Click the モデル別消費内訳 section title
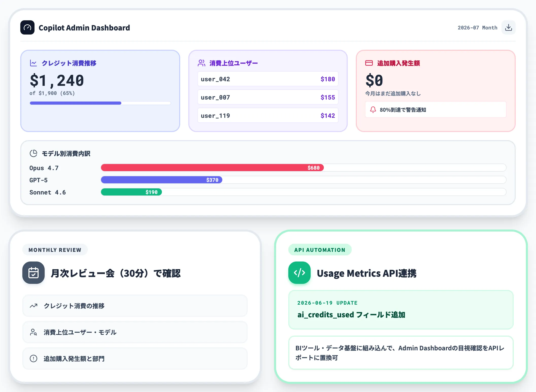 [x=66, y=153]
